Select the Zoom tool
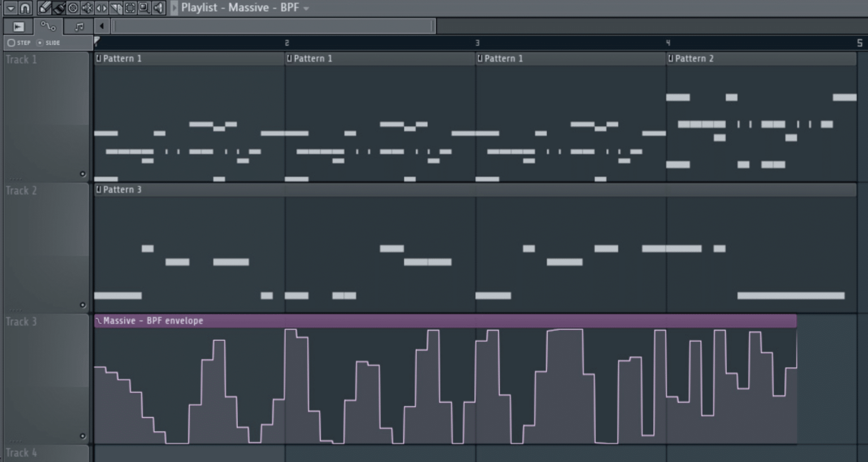Image resolution: width=868 pixels, height=462 pixels. [x=143, y=8]
